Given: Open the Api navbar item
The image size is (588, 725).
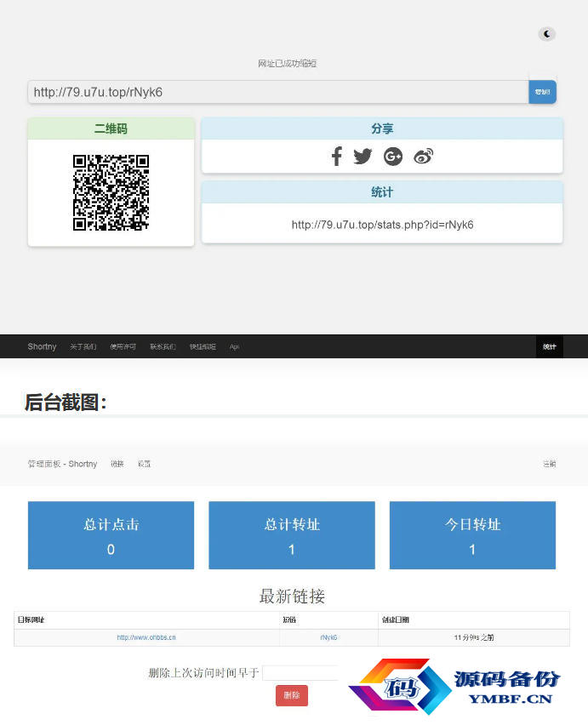Looking at the screenshot, I should (234, 347).
